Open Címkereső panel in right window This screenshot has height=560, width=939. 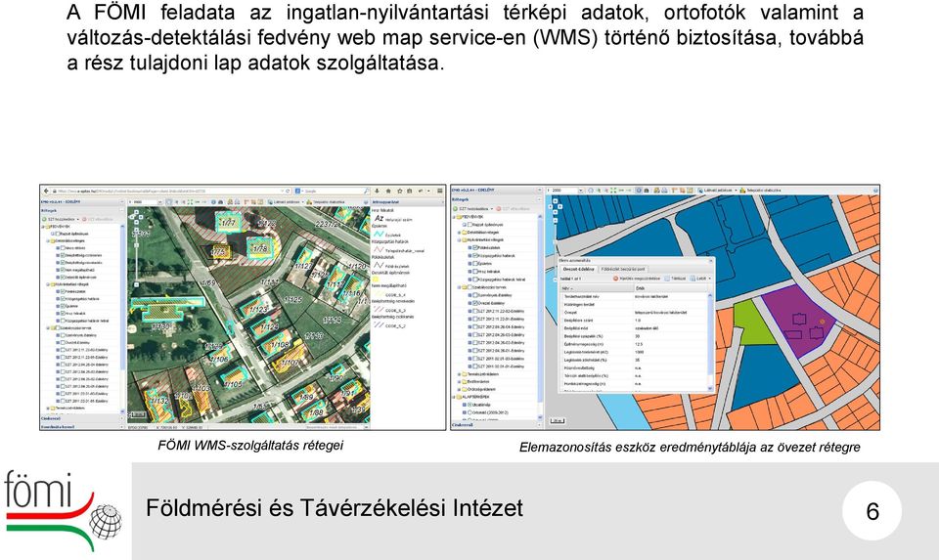click(496, 425)
